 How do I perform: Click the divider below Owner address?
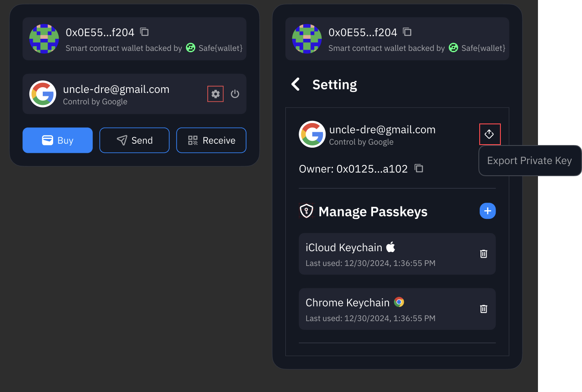[397, 188]
